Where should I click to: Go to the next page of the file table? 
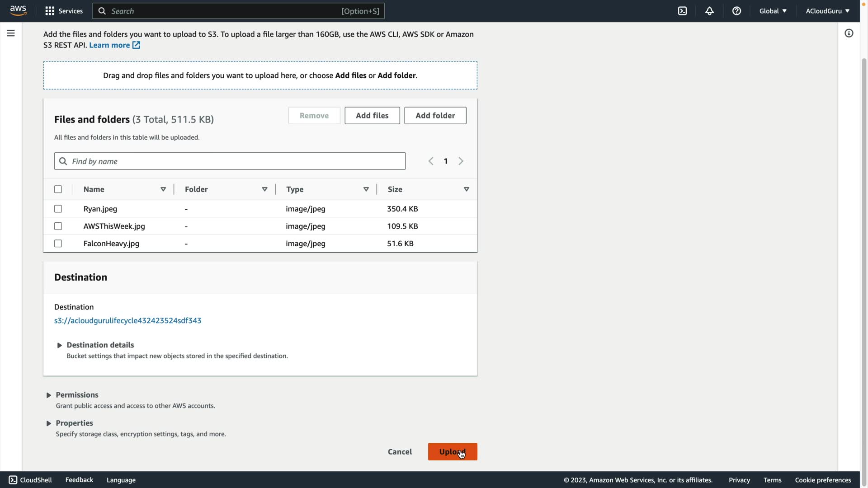point(461,161)
